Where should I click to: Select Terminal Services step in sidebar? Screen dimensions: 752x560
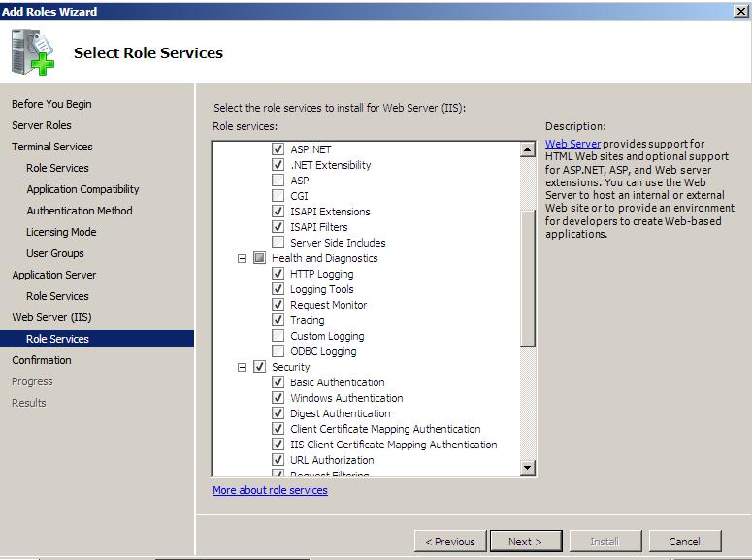click(x=52, y=147)
